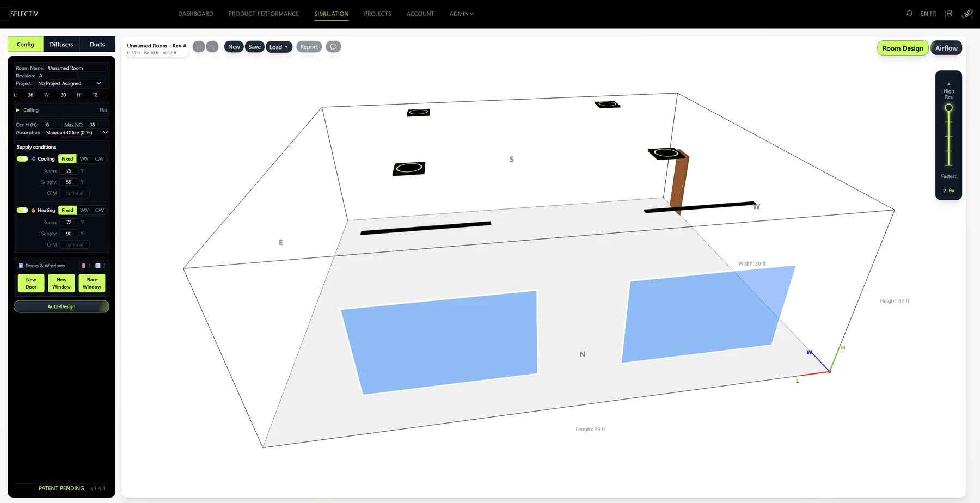Select CAV mode for Cooling

click(x=99, y=159)
